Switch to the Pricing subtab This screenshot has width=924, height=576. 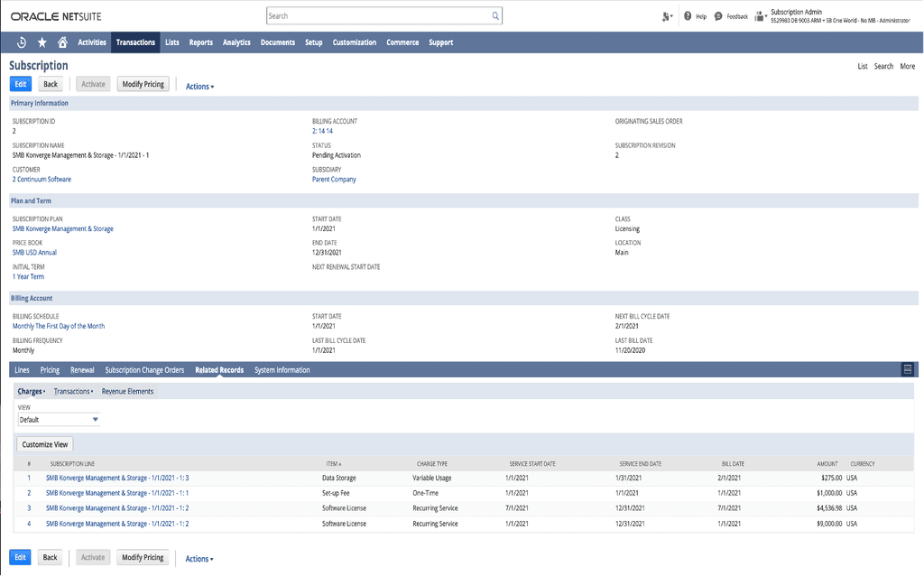pyautogui.click(x=50, y=369)
